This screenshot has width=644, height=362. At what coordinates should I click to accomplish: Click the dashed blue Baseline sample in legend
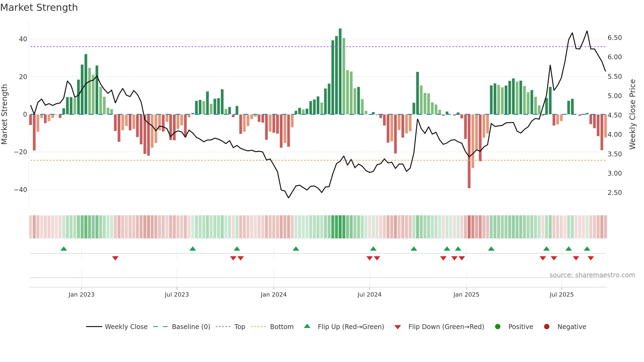160,327
